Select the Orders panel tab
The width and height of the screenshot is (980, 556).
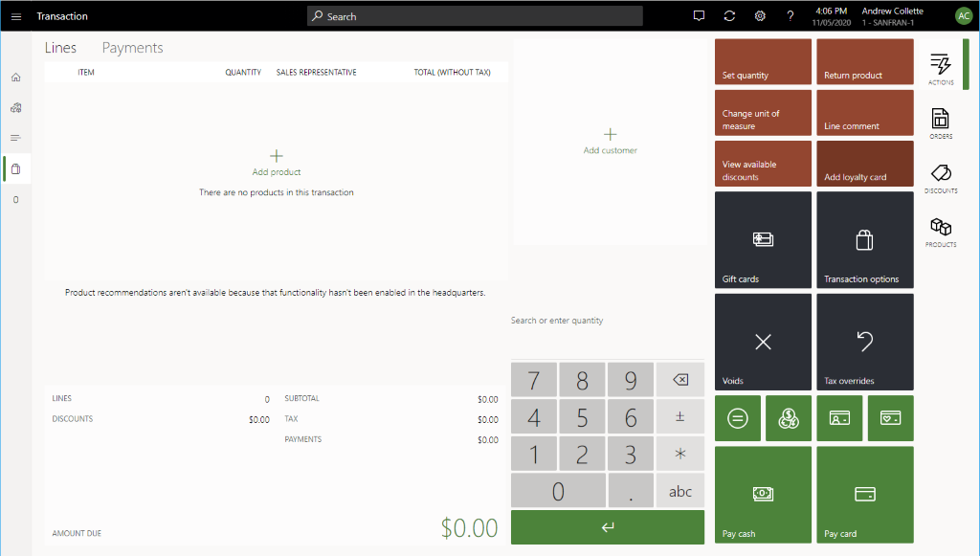941,123
